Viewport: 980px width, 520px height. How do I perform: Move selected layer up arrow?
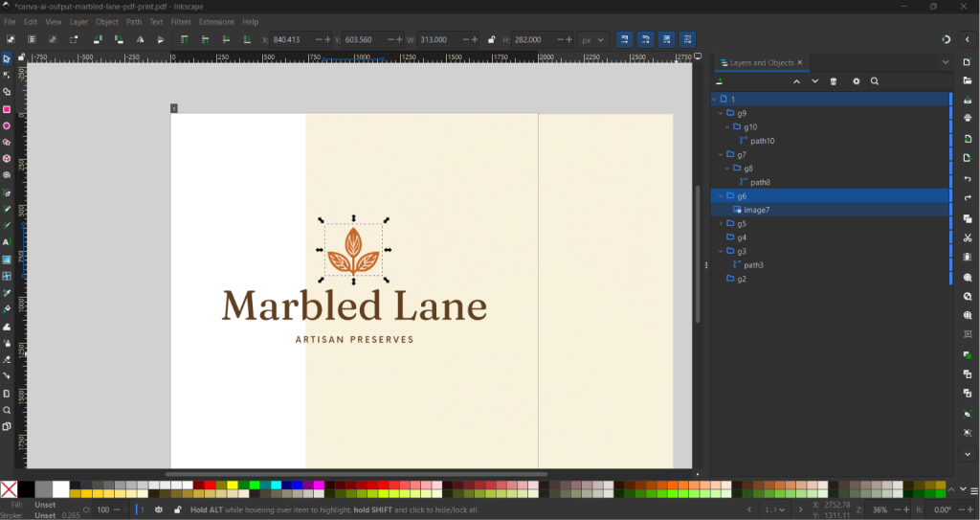tap(796, 81)
